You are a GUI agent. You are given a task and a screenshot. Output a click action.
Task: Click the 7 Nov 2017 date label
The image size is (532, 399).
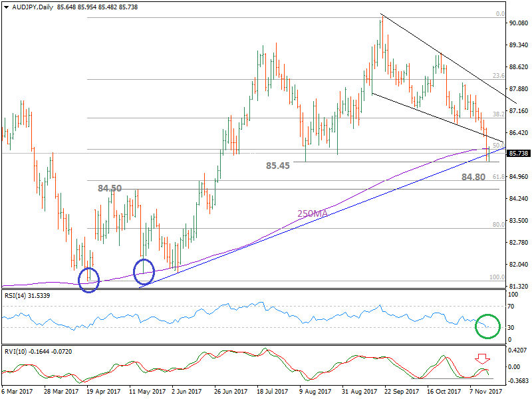(x=485, y=392)
